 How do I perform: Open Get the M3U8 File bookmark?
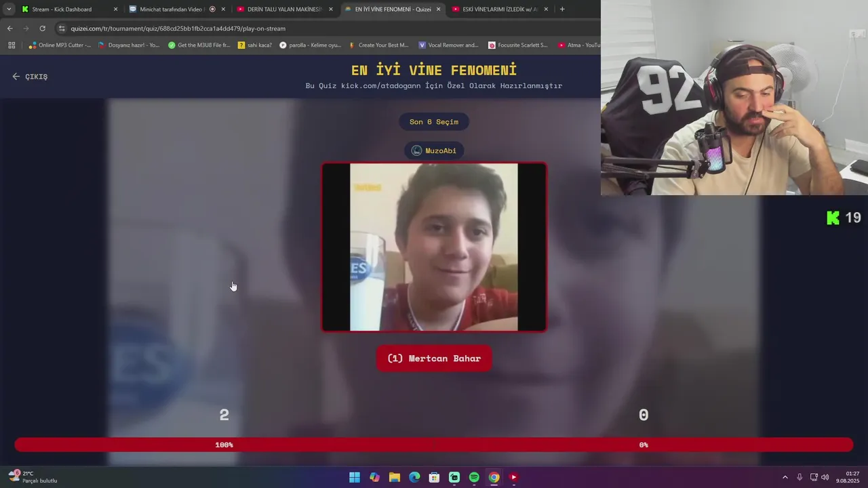click(x=199, y=45)
